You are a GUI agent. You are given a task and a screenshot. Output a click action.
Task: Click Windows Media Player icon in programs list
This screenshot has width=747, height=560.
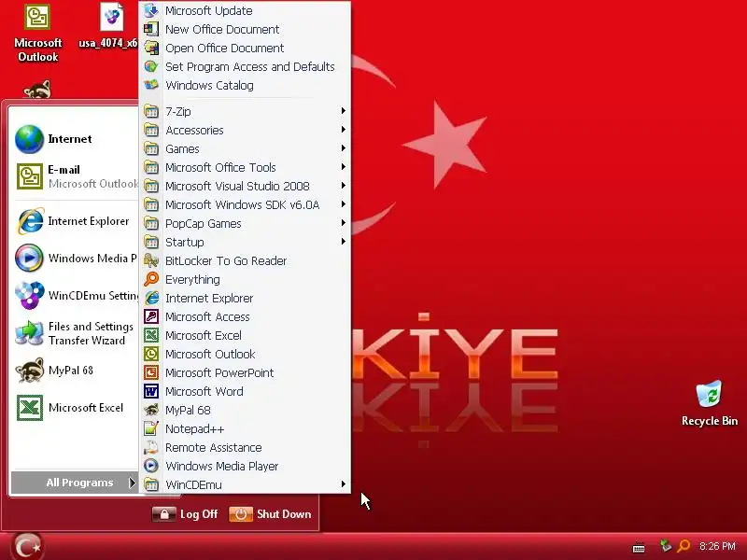click(151, 466)
